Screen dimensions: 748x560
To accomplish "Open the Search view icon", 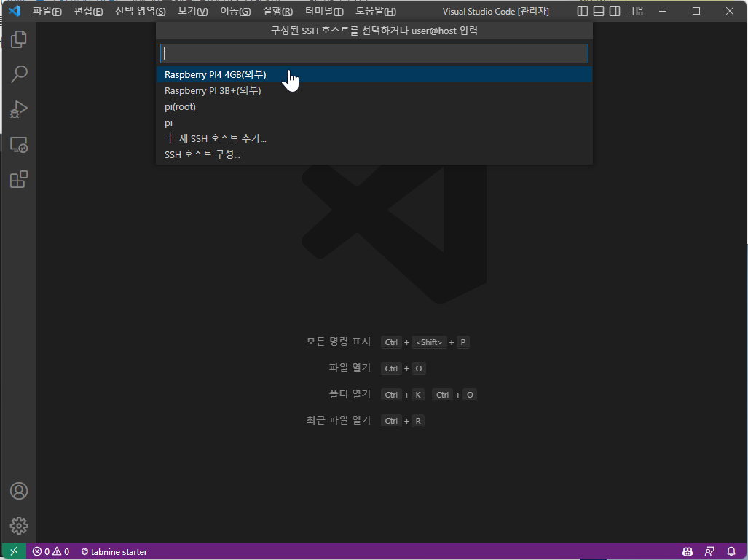I will 19,74.
